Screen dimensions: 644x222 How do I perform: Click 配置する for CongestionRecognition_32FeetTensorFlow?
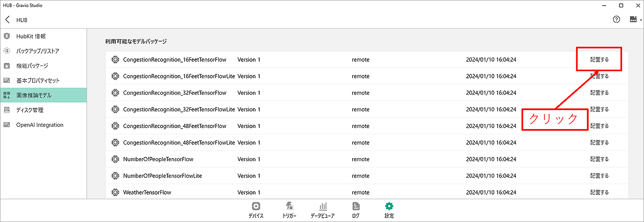(599, 93)
